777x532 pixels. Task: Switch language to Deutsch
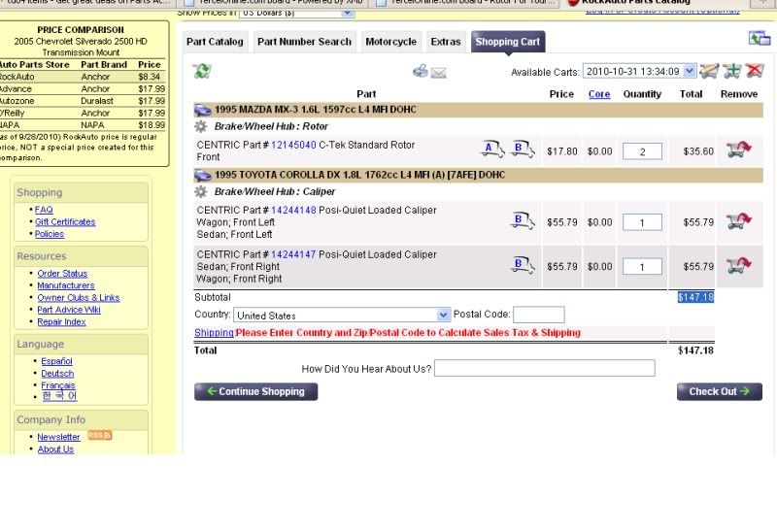click(57, 374)
